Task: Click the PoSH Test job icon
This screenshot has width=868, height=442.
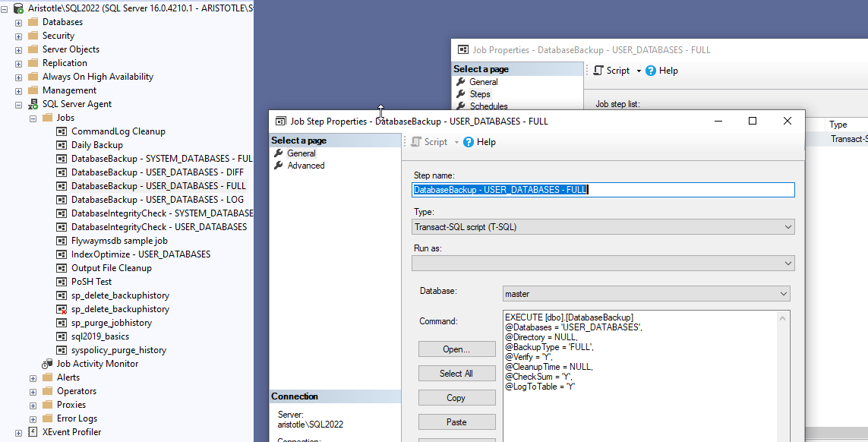Action: (x=62, y=281)
